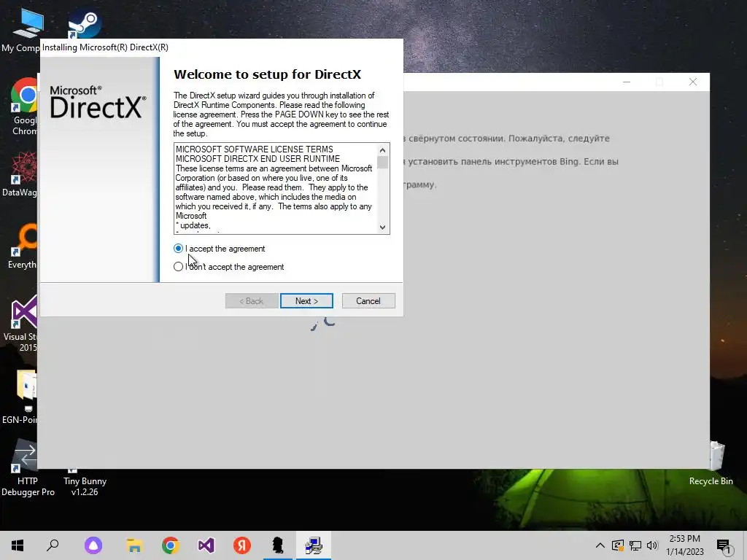Click 'MICROSOFT SOFTWARE LICENSE TERMS' line
The height and width of the screenshot is (560, 747).
pos(255,149)
